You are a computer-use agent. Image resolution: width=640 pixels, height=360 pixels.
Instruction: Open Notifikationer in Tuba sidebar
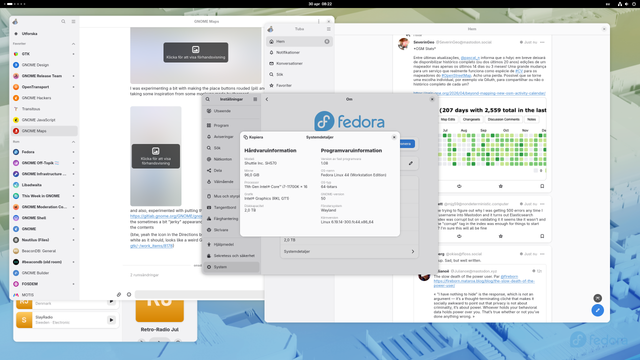299,53
